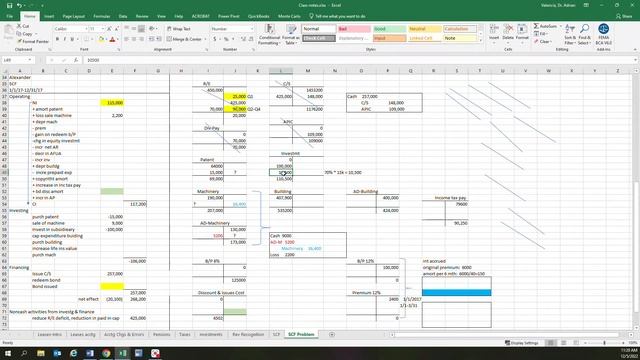640x360 pixels.
Task: Click the zoom slider in status bar
Action: [604, 343]
